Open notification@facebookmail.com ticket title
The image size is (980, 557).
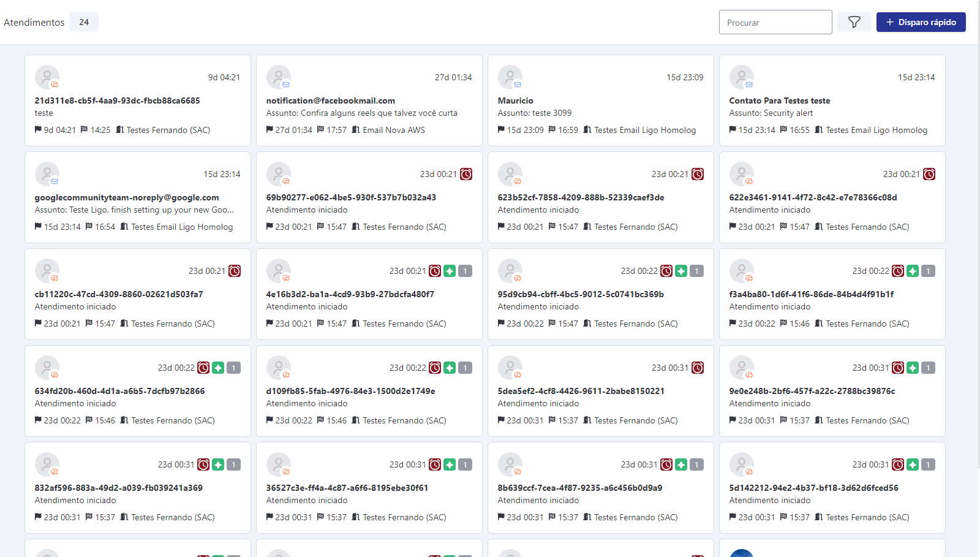(331, 100)
